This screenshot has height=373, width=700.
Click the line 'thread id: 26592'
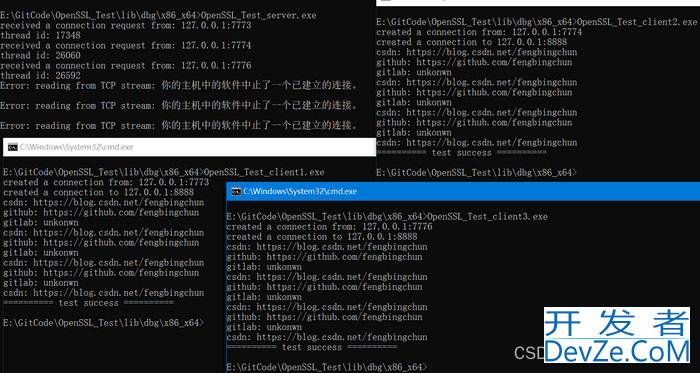point(40,75)
